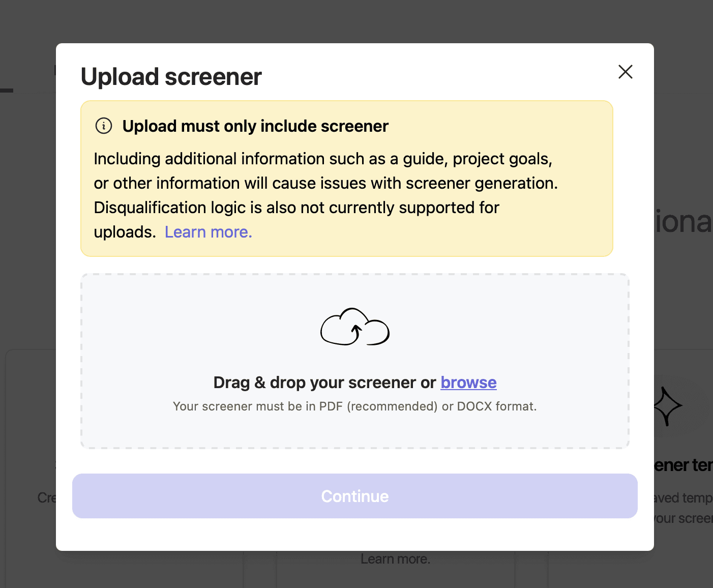Open the browse file picker link
The image size is (713, 588).
point(468,382)
